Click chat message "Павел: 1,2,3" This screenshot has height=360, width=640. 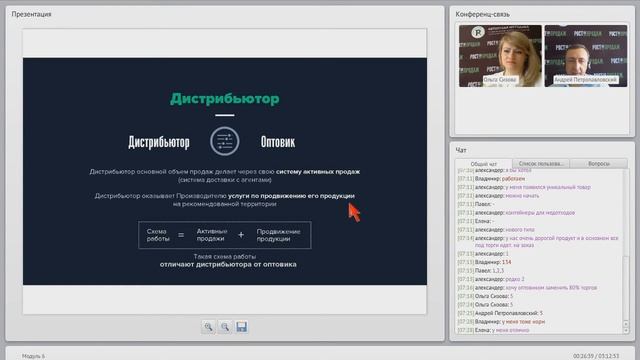pos(481,271)
